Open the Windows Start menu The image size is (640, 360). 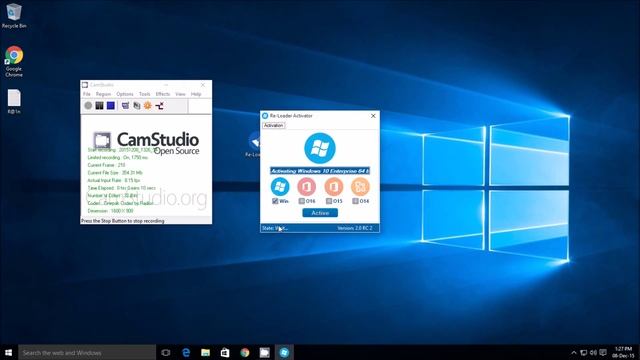(9, 352)
